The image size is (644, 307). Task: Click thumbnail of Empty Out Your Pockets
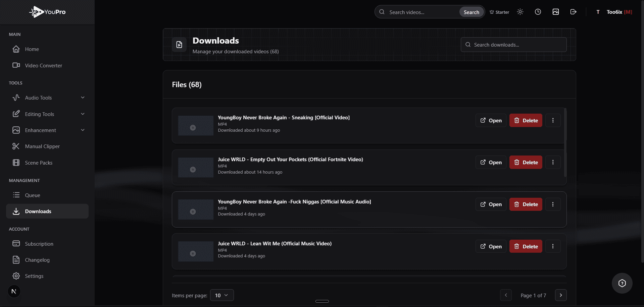coord(196,168)
